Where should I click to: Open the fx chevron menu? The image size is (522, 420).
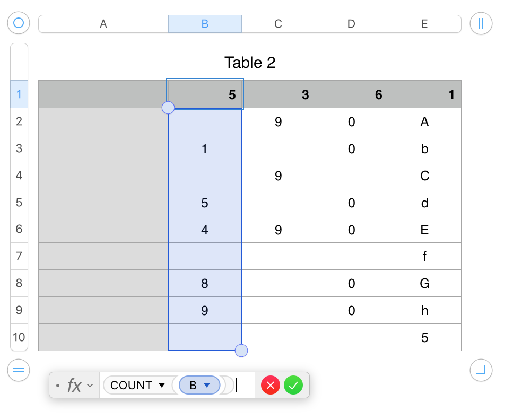90,386
